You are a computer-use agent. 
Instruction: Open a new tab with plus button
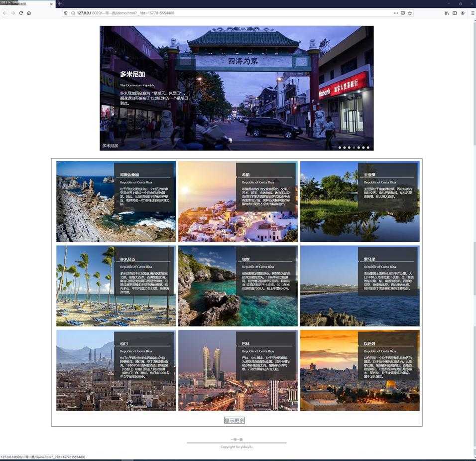[x=60, y=4]
